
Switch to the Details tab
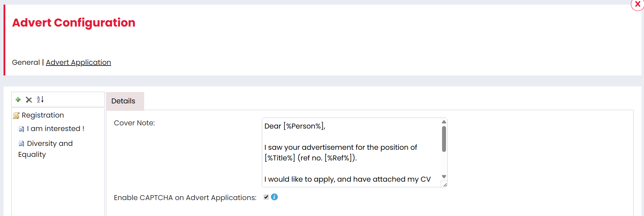pos(123,101)
